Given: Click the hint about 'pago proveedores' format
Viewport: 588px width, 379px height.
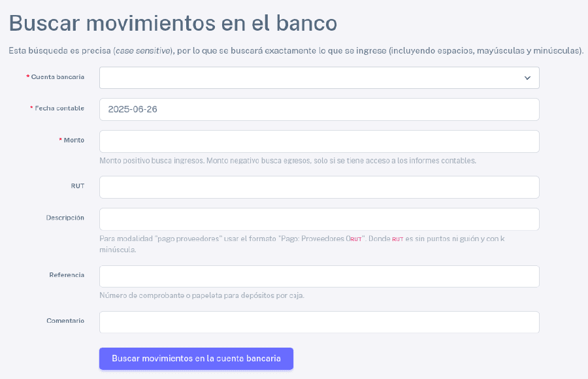Looking at the screenshot, I should tap(302, 244).
